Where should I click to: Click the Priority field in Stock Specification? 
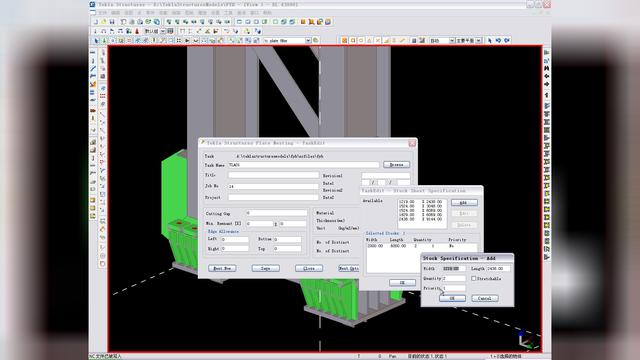click(x=454, y=288)
